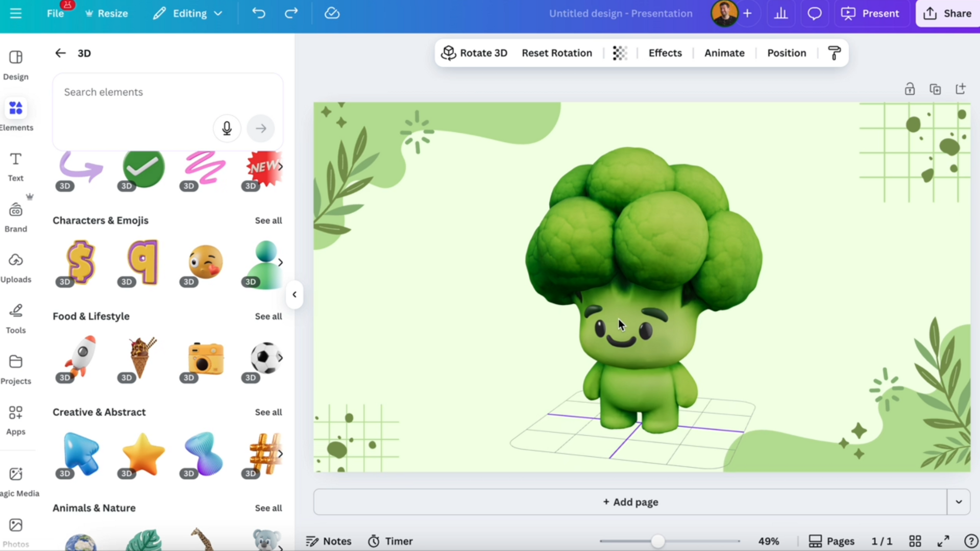The height and width of the screenshot is (551, 980).
Task: Activate the copy style paint roller
Action: (834, 53)
